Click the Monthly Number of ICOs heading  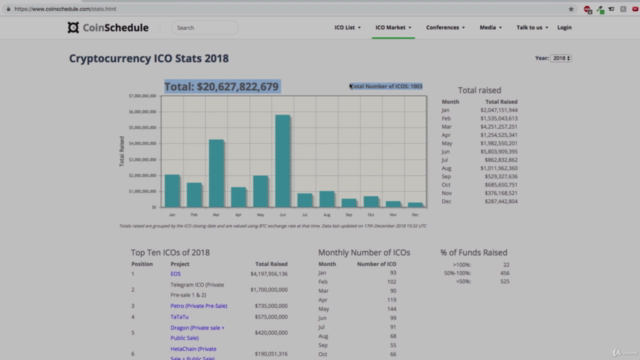(x=364, y=253)
